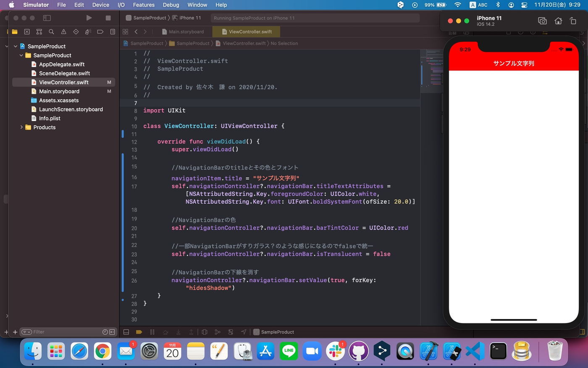
Task: Open the Find navigator magnifier icon
Action: click(51, 32)
